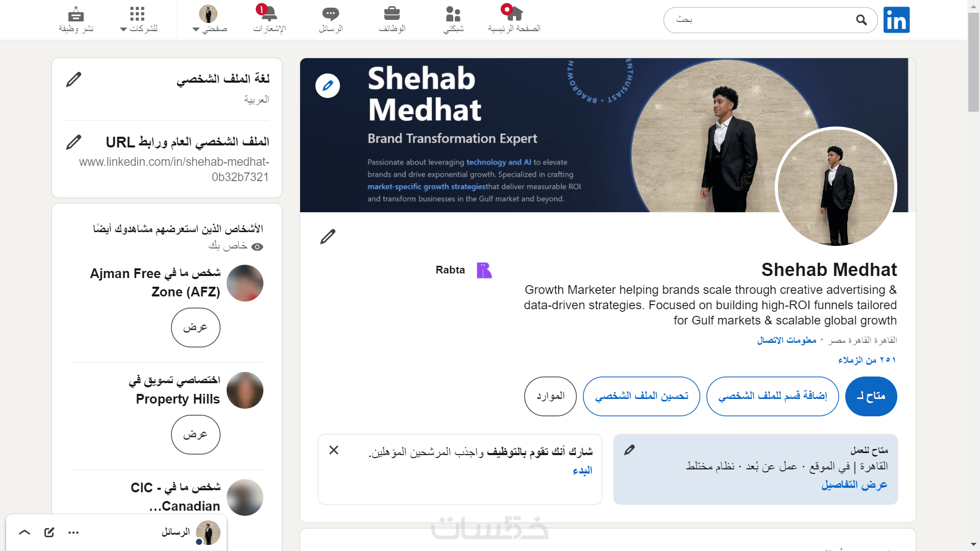Dismiss the hiring share card

pyautogui.click(x=334, y=450)
